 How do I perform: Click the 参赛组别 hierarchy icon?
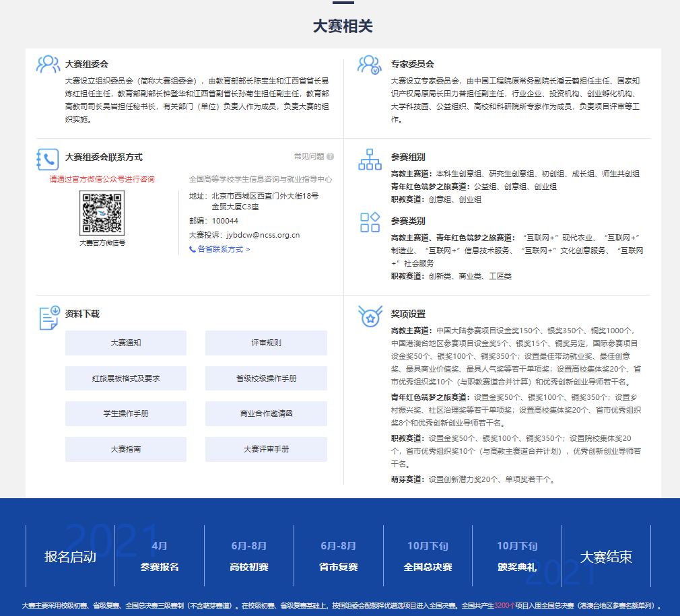pos(370,160)
